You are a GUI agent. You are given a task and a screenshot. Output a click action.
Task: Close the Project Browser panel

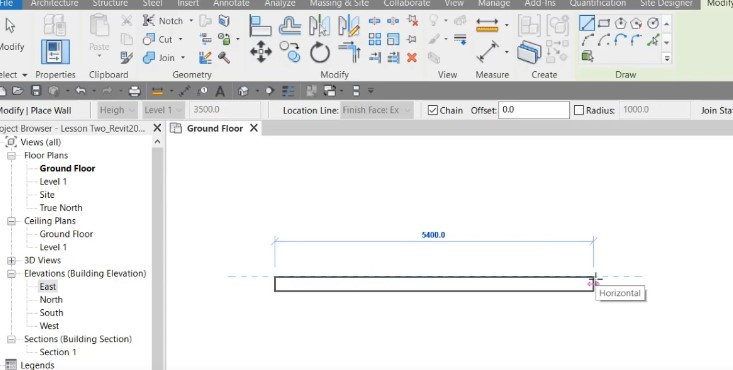(157, 128)
